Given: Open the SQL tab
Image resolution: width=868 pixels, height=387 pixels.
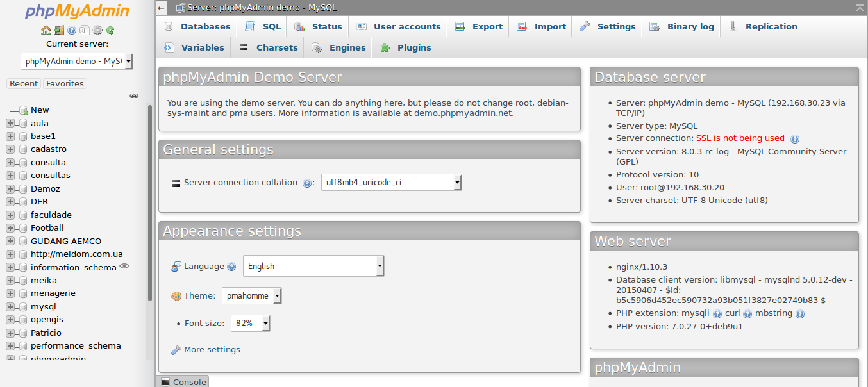Looking at the screenshot, I should tap(263, 27).
